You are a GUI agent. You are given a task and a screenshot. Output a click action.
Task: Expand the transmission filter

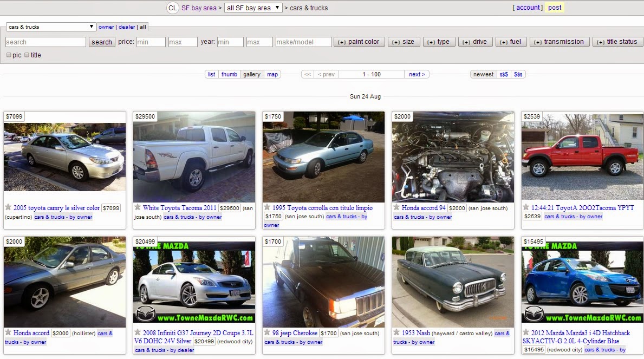(x=560, y=42)
